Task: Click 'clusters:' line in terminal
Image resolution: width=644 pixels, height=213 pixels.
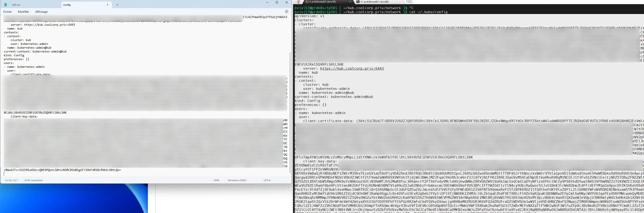Action: (x=304, y=20)
